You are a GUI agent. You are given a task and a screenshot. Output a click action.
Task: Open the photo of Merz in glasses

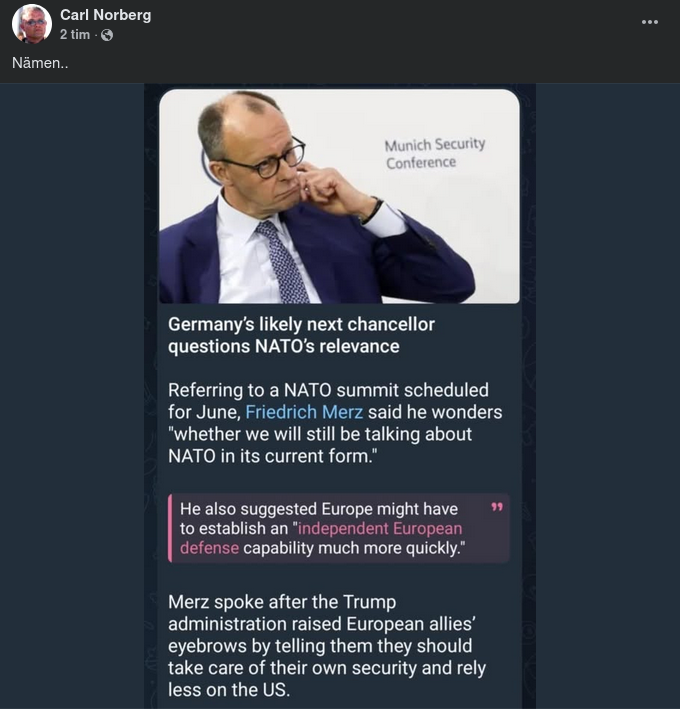(339, 196)
